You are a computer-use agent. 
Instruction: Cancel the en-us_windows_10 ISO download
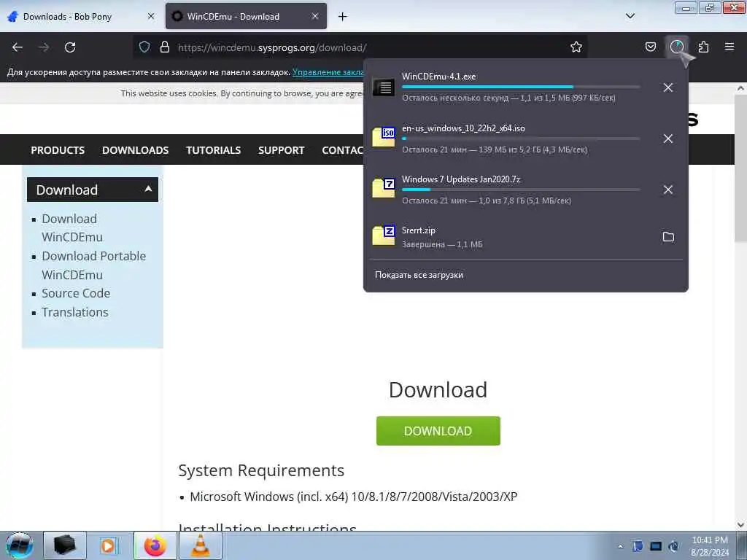pyautogui.click(x=668, y=139)
